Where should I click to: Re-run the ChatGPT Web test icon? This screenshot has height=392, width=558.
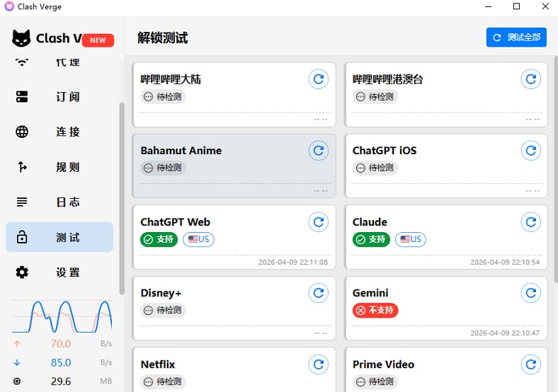[319, 221]
